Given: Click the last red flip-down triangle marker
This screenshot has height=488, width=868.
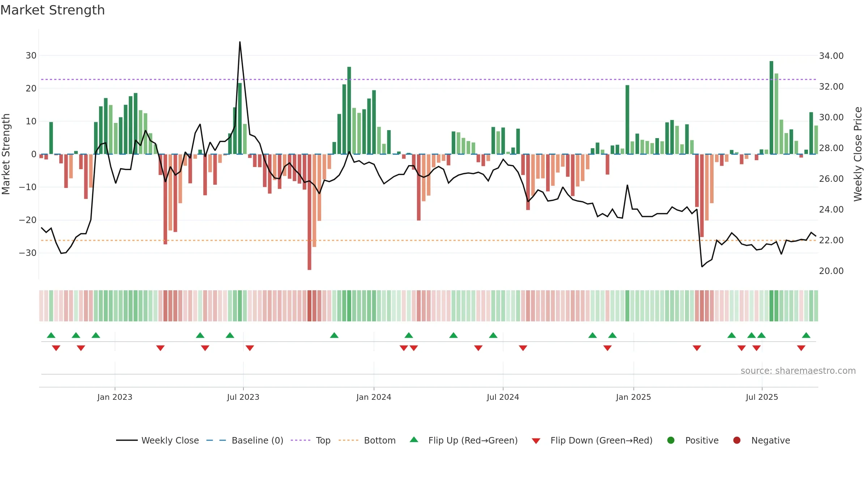Looking at the screenshot, I should tap(801, 348).
